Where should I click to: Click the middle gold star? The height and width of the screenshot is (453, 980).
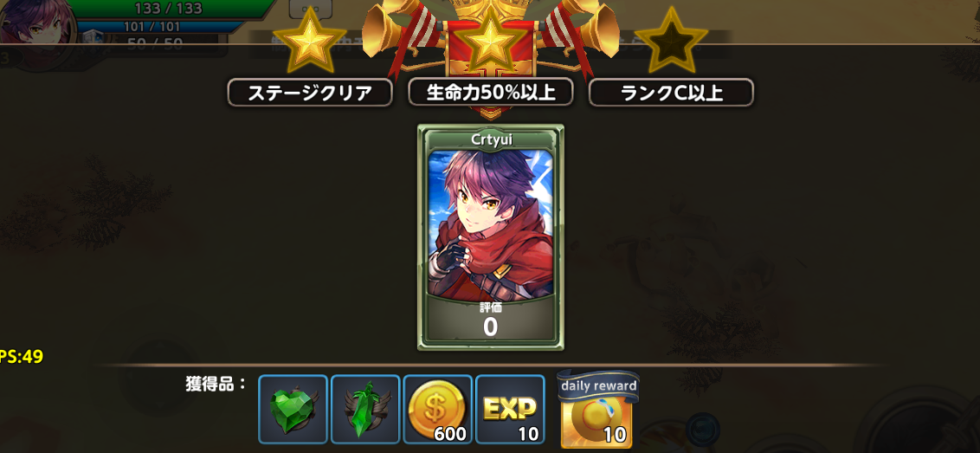(x=490, y=42)
